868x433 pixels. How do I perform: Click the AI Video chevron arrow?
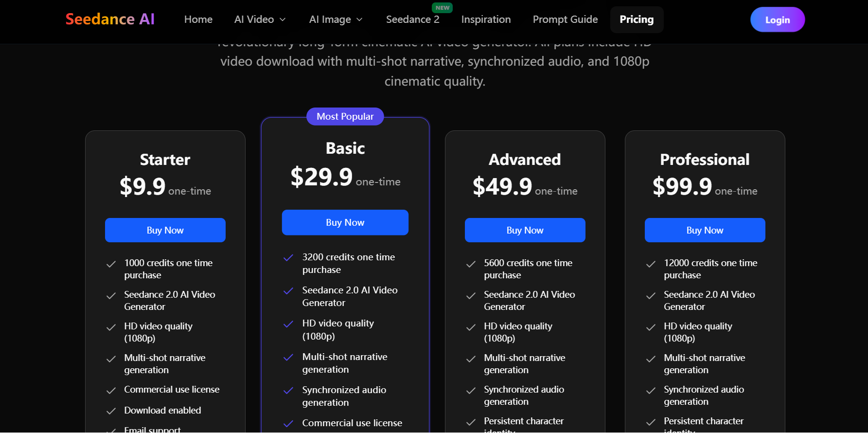pyautogui.click(x=283, y=19)
